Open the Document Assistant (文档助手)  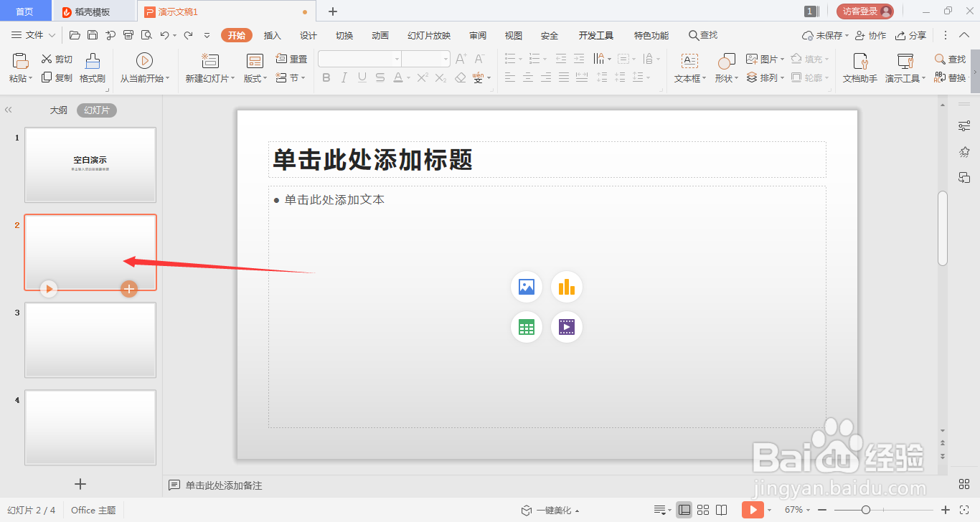click(x=859, y=69)
